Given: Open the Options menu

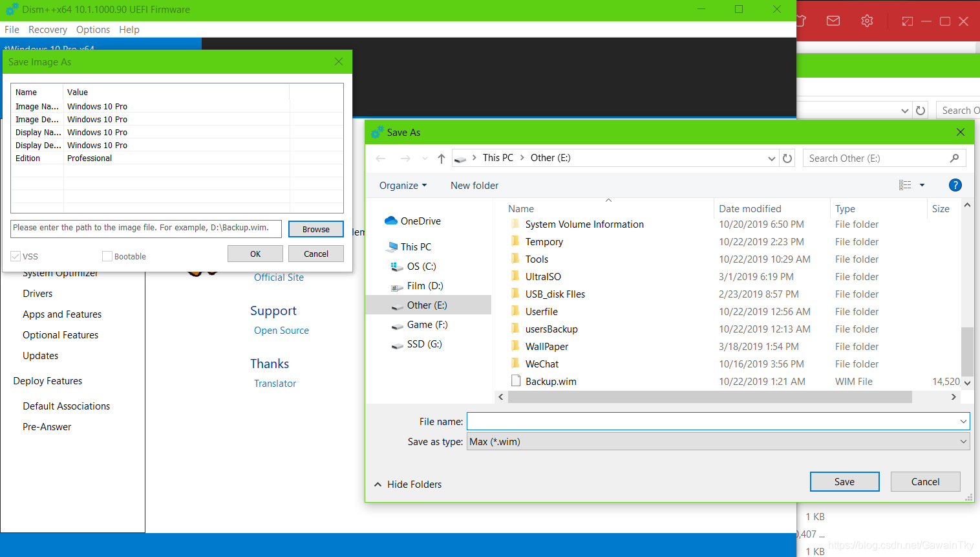Looking at the screenshot, I should [x=93, y=30].
